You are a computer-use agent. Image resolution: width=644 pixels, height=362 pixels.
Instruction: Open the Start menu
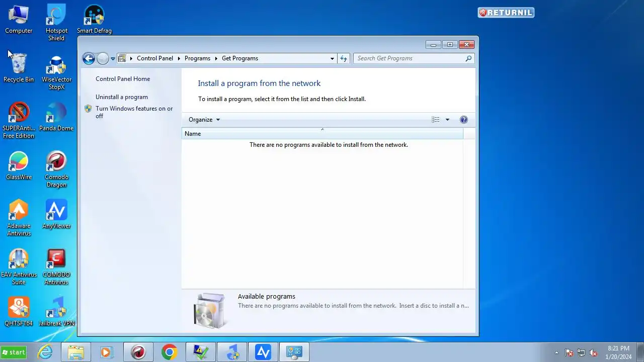point(14,352)
